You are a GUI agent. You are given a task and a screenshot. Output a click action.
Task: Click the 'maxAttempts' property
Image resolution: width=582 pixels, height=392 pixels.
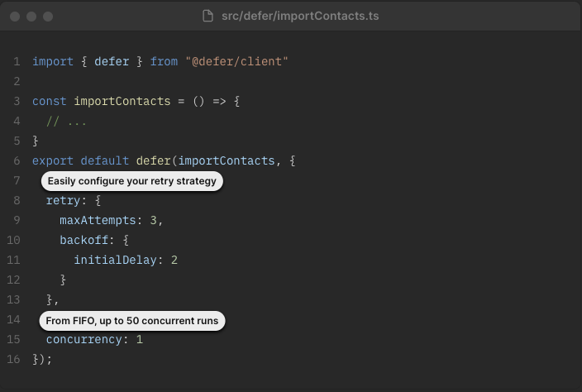click(98, 221)
